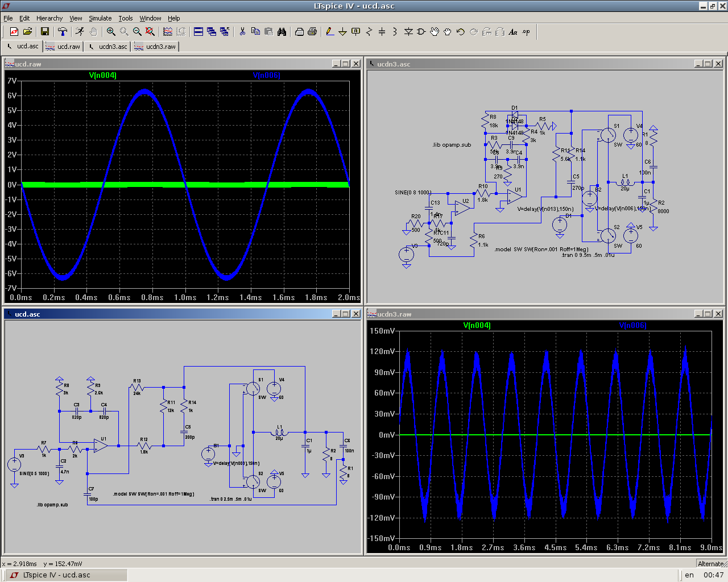Select the Resistor placement tool
Viewport: 728px width, 582px height.
pyautogui.click(x=369, y=32)
